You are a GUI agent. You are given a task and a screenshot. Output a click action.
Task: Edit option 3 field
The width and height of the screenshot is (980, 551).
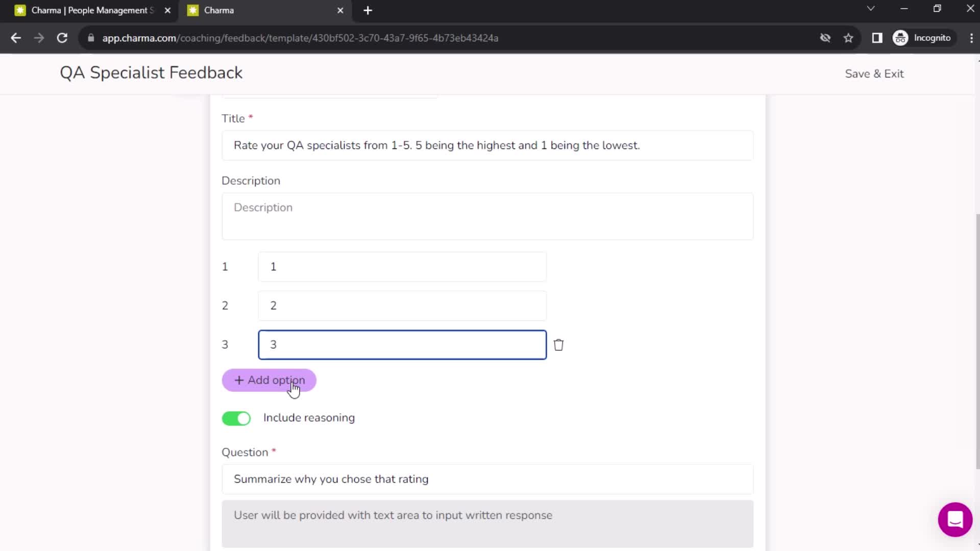coord(402,345)
